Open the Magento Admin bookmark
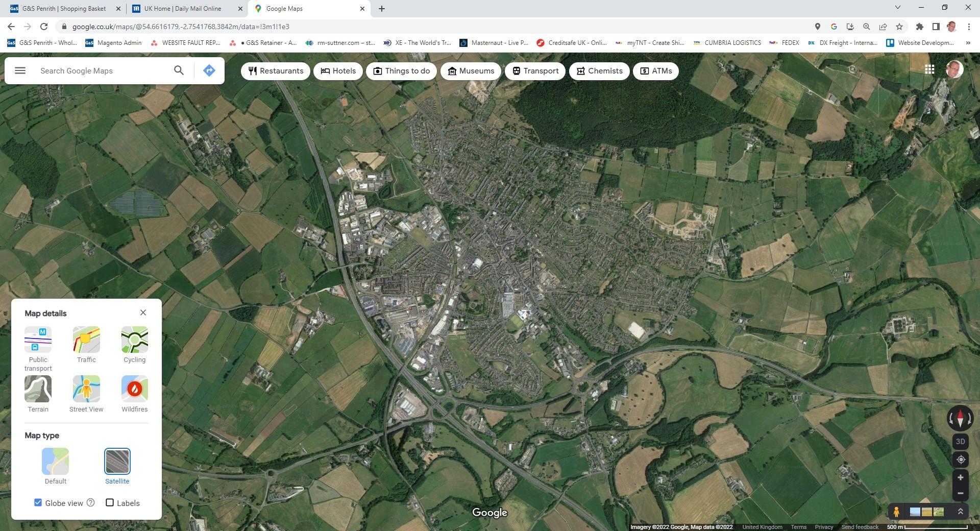This screenshot has width=980, height=531. tap(113, 43)
